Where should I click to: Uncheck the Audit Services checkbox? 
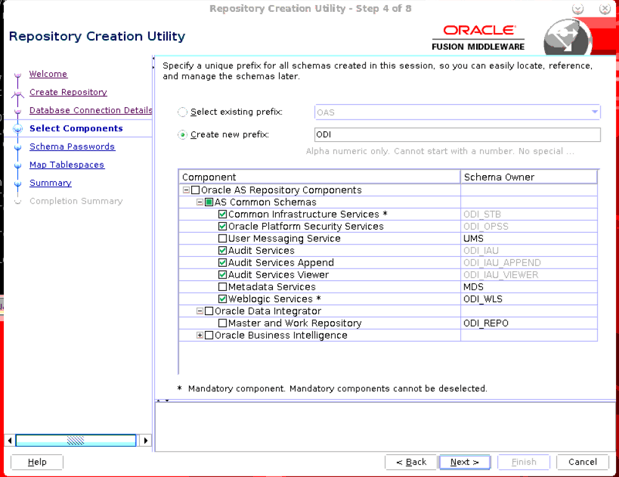pyautogui.click(x=222, y=251)
